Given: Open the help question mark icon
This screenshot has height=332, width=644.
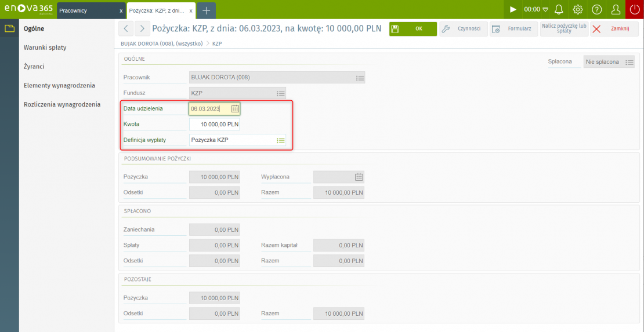Looking at the screenshot, I should tap(596, 9).
